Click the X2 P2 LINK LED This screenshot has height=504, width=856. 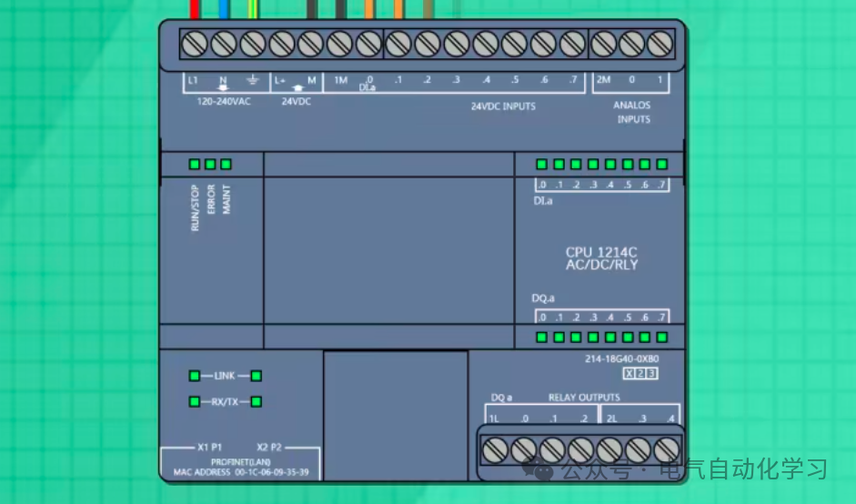pos(256,376)
